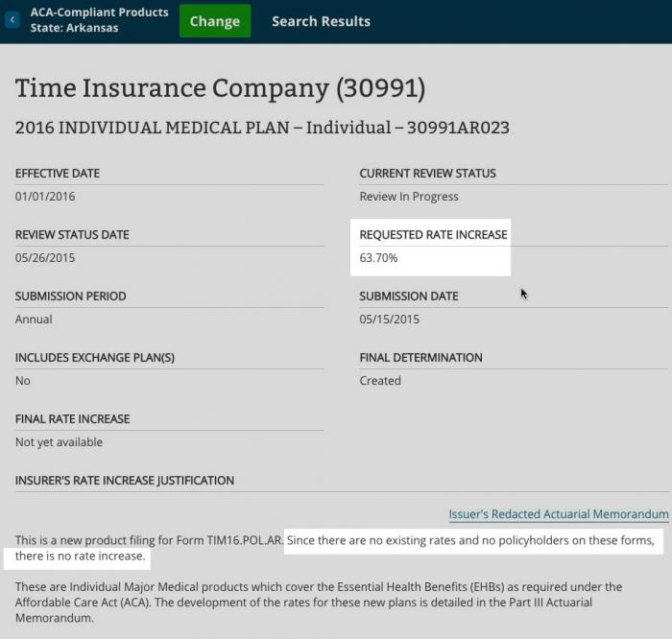Open Issuer's Redacted Actuarial Memorandum link
672x639 pixels.
tap(558, 514)
